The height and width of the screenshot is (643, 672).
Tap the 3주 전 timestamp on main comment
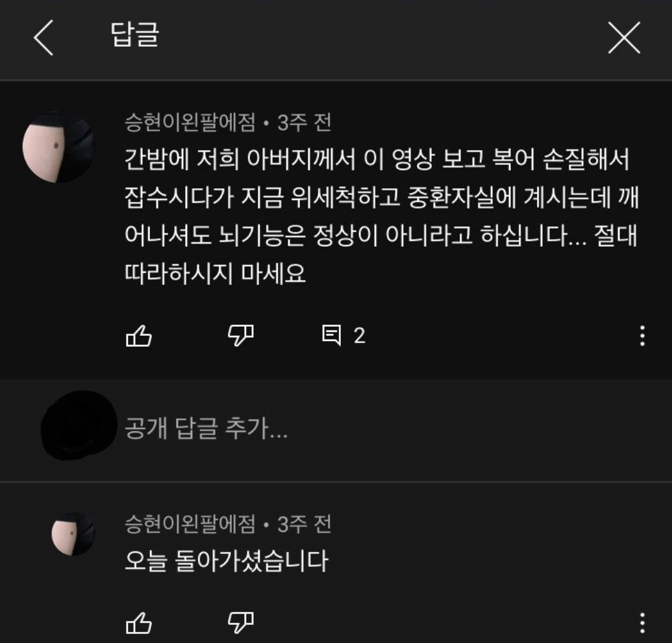[305, 123]
